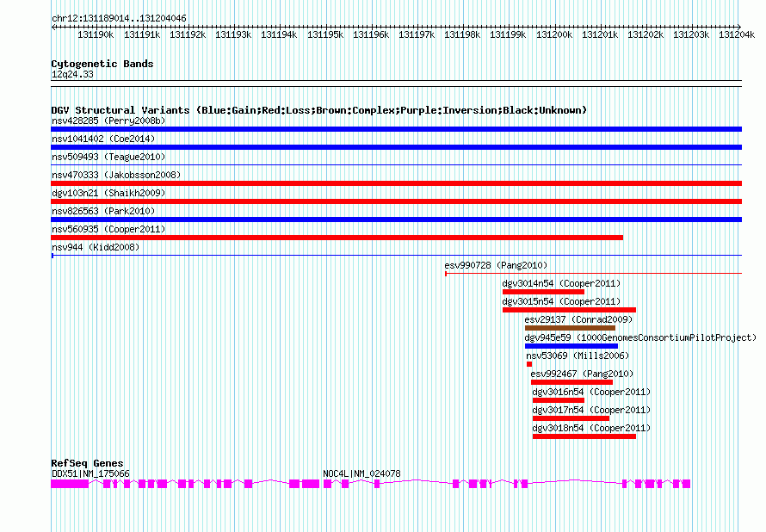This screenshot has width=766, height=532.
Task: Click the left arrow of the ruler
Action: [53, 27]
